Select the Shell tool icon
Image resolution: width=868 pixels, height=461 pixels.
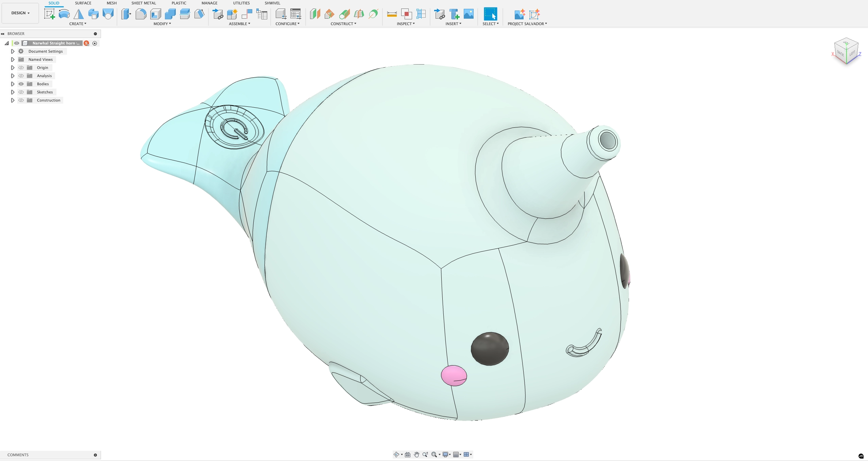[156, 14]
